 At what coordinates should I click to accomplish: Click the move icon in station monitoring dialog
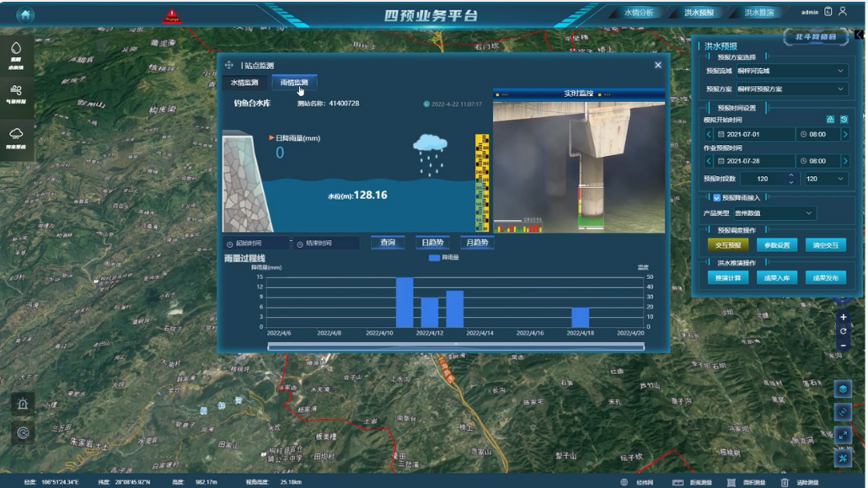[x=228, y=66]
